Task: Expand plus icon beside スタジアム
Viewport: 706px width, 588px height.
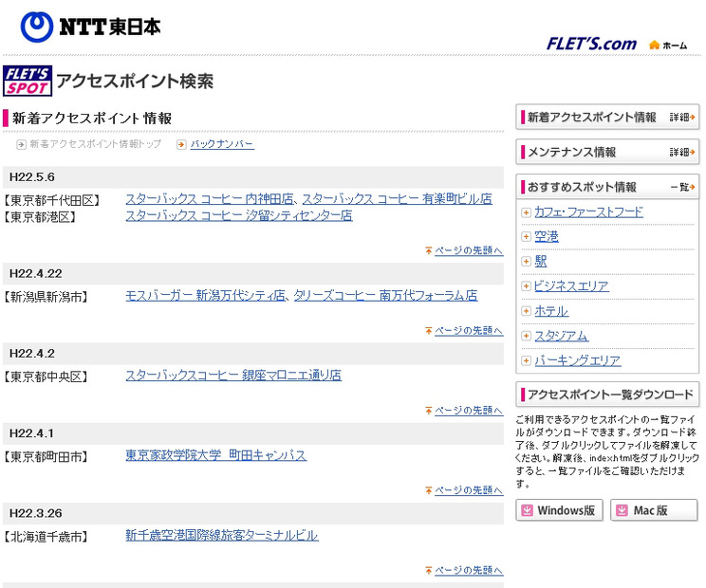Action: pos(526,336)
